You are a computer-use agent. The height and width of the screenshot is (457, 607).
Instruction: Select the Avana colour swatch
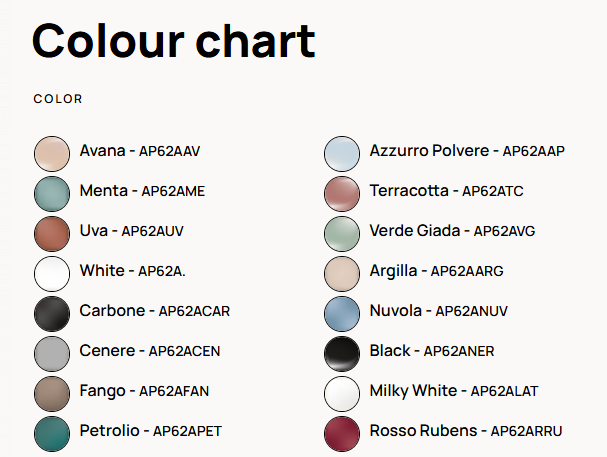[x=51, y=153]
